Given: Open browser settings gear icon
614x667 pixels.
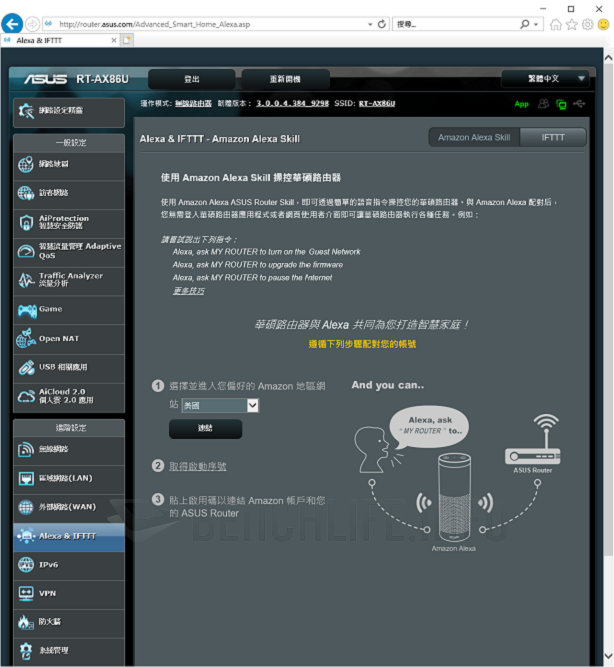Looking at the screenshot, I should point(588,24).
